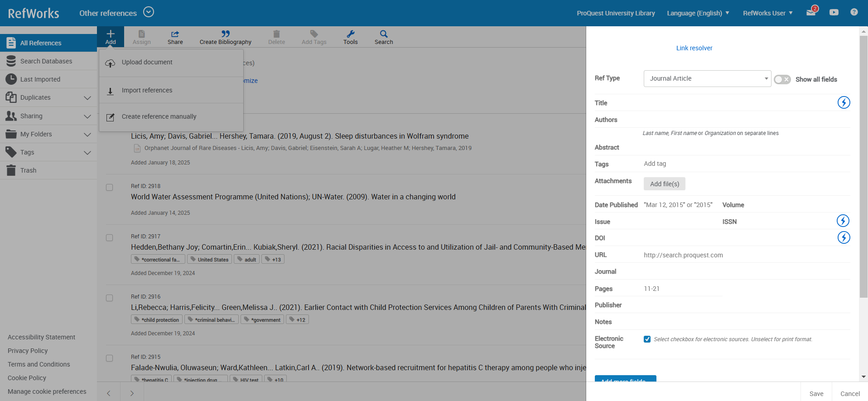Check the box for Ref ID 2916
Image resolution: width=868 pixels, height=401 pixels.
pos(109,298)
